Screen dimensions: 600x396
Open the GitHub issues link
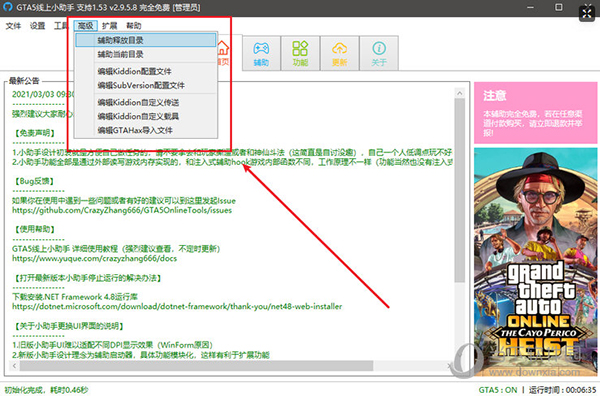(x=122, y=210)
